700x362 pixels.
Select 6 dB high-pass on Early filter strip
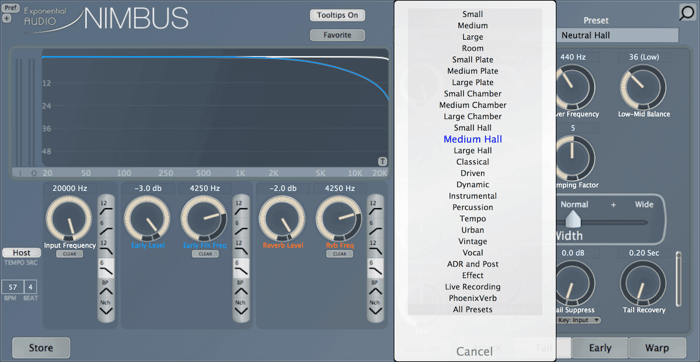tap(241, 227)
